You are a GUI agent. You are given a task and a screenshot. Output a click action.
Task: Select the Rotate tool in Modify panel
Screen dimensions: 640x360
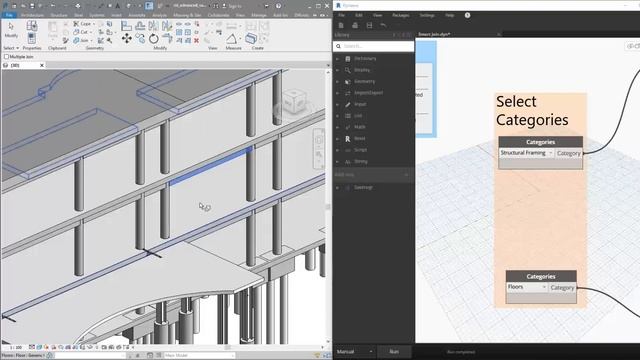pos(153,39)
